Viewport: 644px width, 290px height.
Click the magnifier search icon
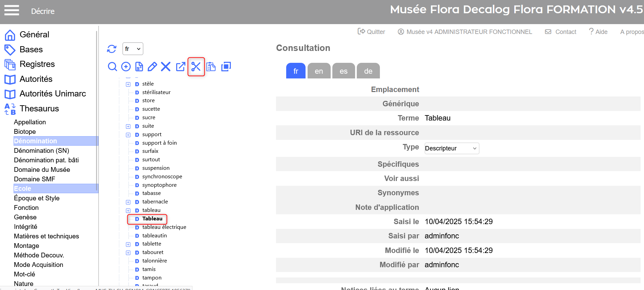(x=112, y=67)
